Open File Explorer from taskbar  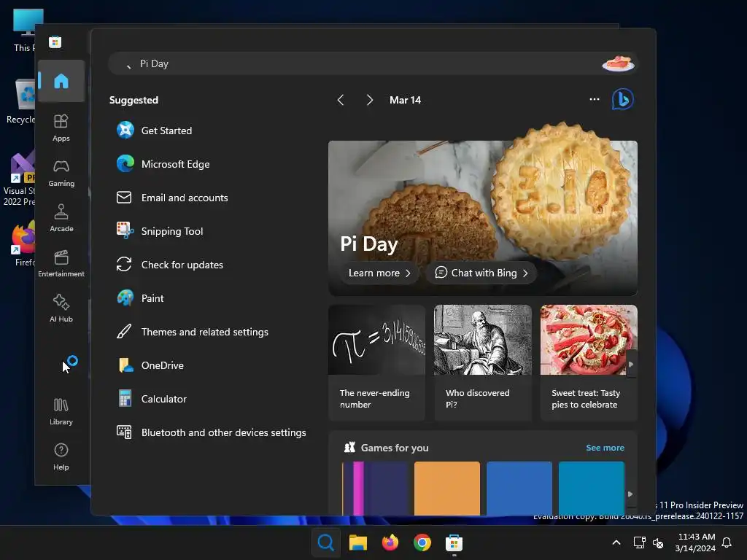357,542
